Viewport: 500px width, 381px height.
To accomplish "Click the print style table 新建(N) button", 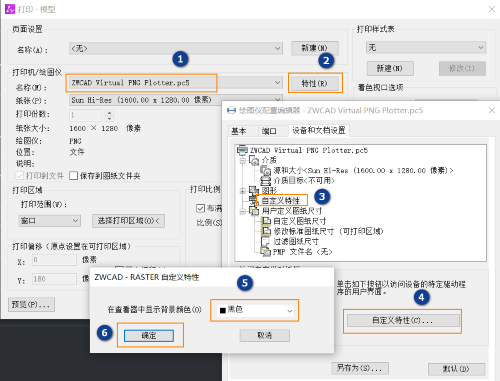I will pos(390,68).
